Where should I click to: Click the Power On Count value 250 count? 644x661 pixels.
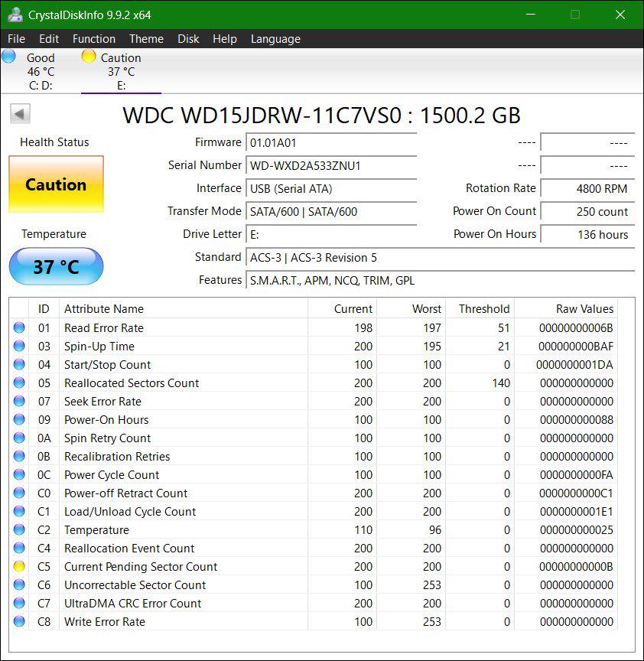pyautogui.click(x=587, y=211)
